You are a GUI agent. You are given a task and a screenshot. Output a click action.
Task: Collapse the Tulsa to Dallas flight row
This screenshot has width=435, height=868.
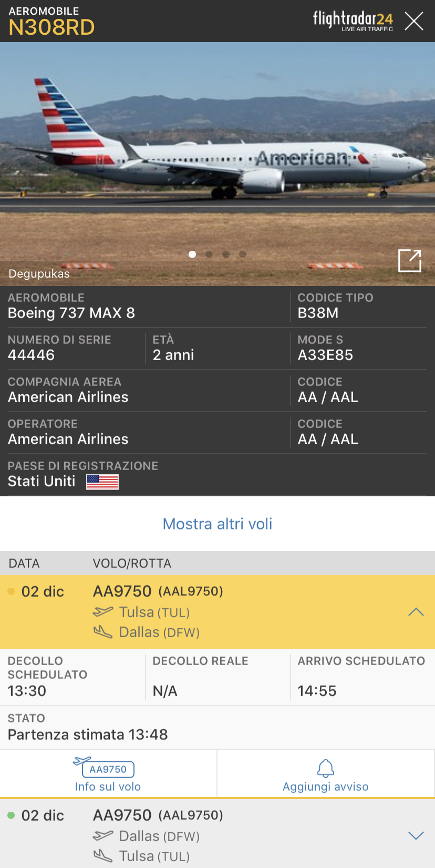coord(416,612)
